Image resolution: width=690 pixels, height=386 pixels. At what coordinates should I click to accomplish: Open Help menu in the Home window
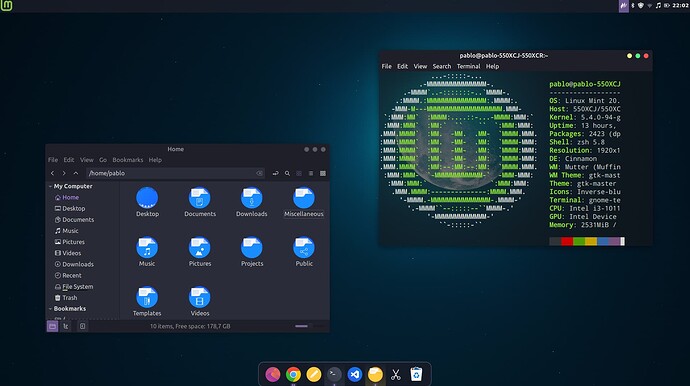click(x=155, y=160)
